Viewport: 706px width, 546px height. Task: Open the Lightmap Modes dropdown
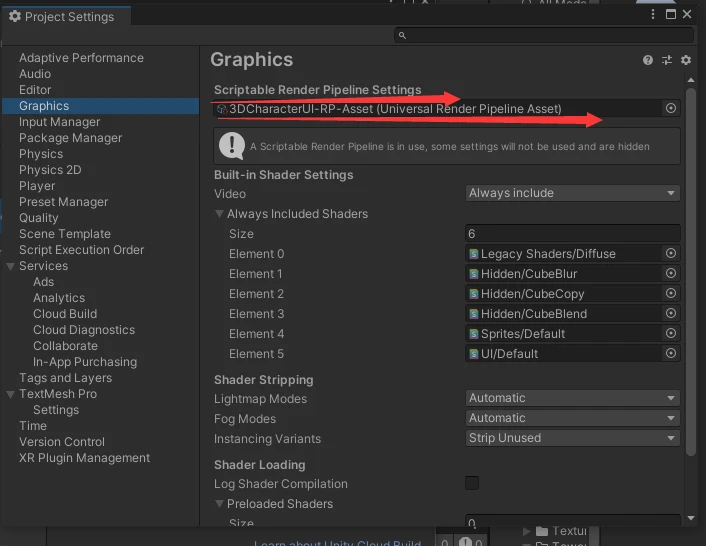[573, 398]
